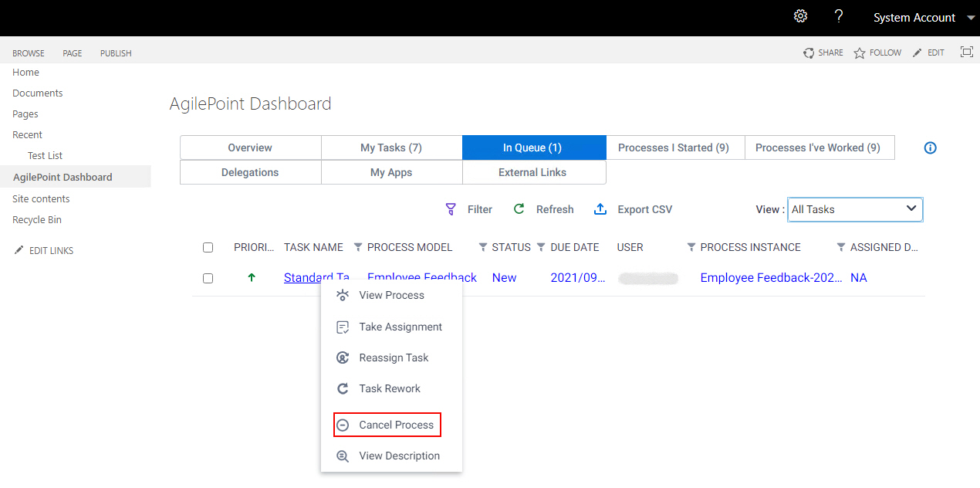Select Task Rework menu entry
This screenshot has height=488, width=980.
pos(391,388)
